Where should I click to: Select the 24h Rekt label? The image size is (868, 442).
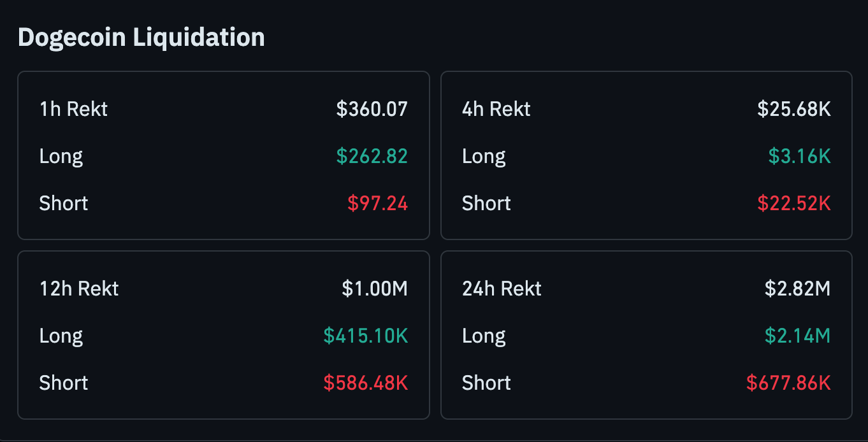[x=502, y=289]
